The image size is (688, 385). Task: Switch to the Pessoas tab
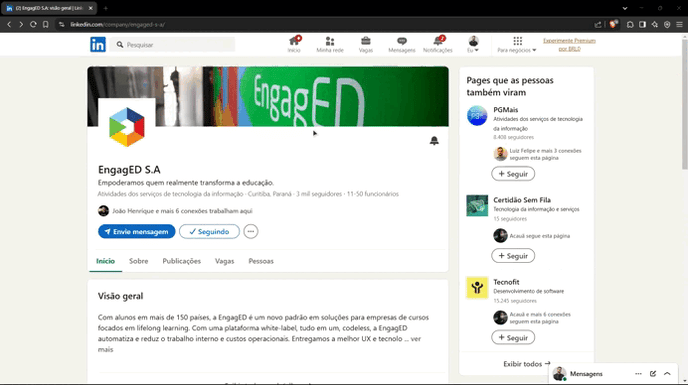261,261
